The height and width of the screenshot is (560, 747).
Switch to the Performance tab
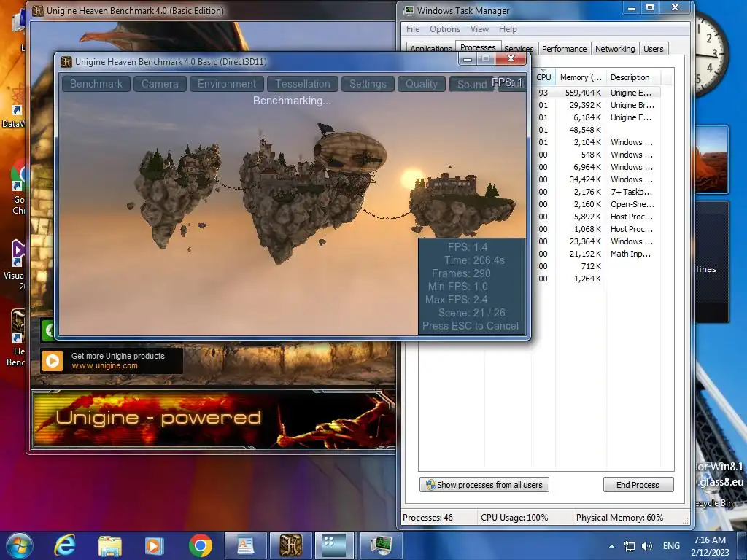coord(564,49)
